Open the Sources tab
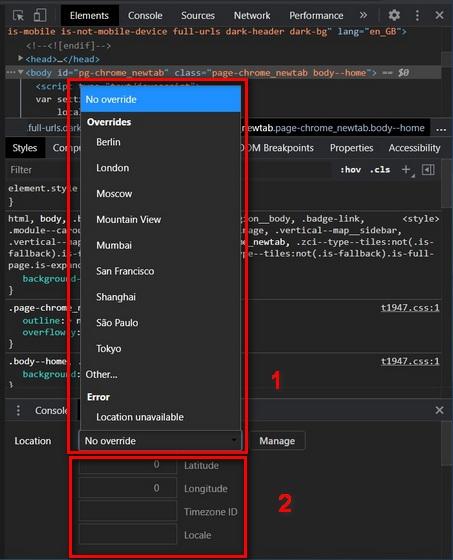The height and width of the screenshot is (560, 453). [198, 16]
